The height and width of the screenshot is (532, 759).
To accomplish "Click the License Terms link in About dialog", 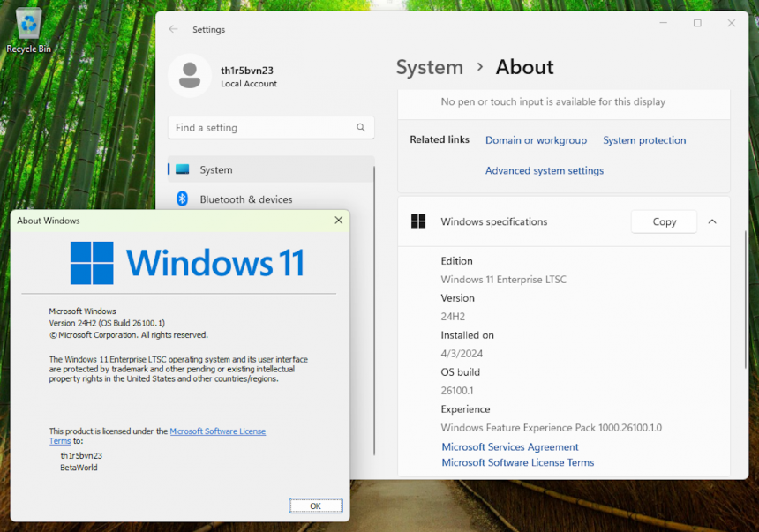I will [x=217, y=431].
